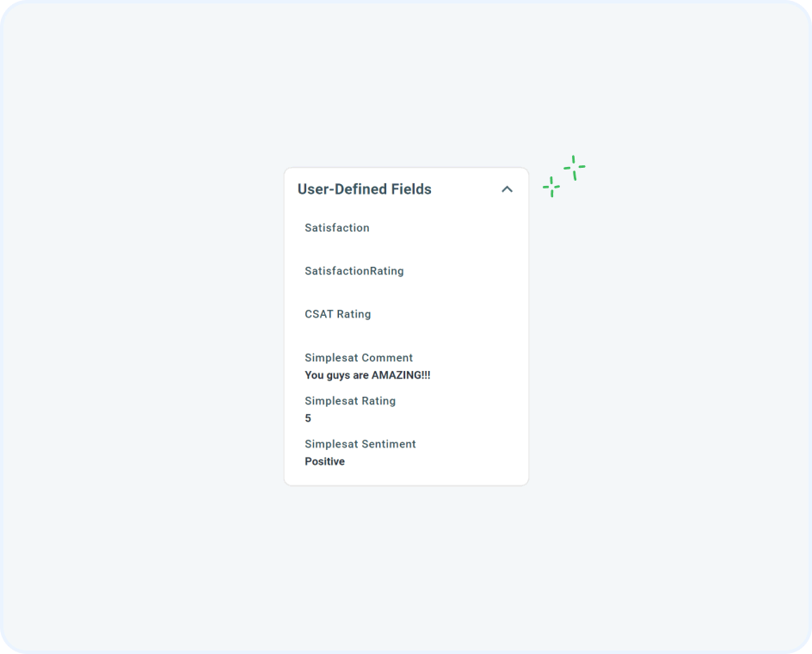Click the Simplesat Rating label
The image size is (812, 654).
tap(350, 401)
